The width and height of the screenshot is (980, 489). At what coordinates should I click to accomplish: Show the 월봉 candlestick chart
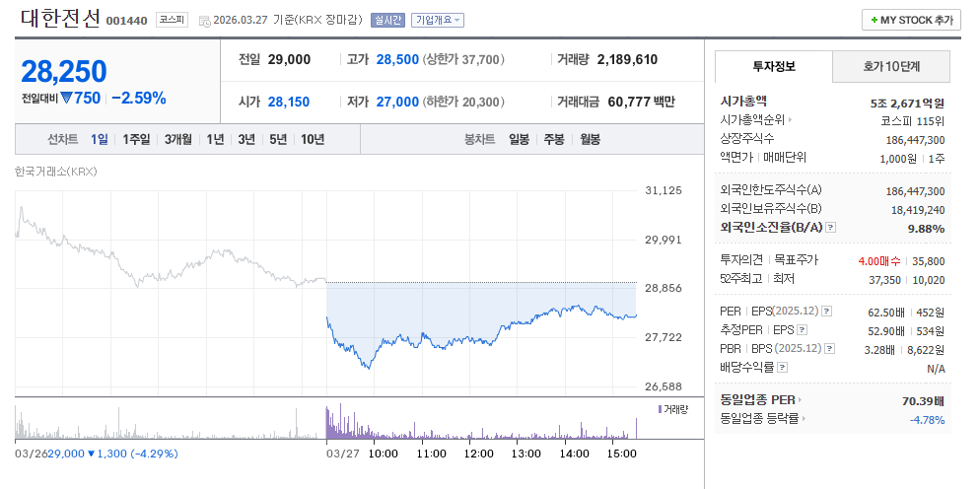pyautogui.click(x=590, y=139)
